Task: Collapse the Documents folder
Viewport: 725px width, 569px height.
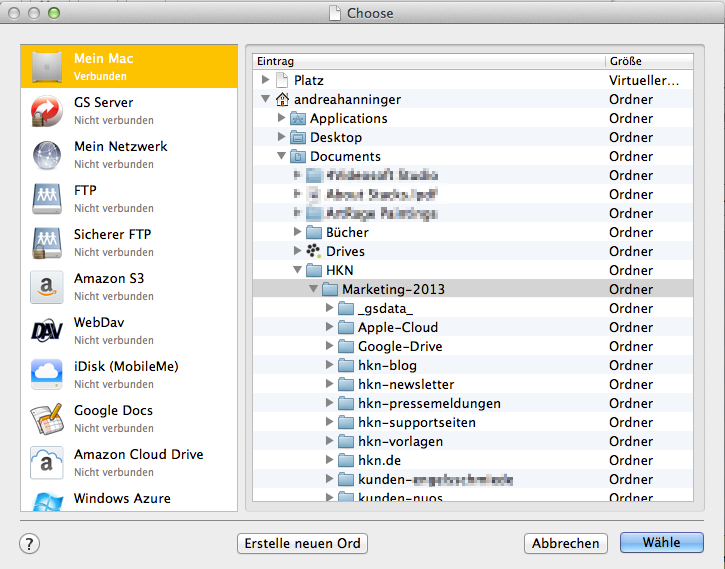Action: (x=281, y=157)
